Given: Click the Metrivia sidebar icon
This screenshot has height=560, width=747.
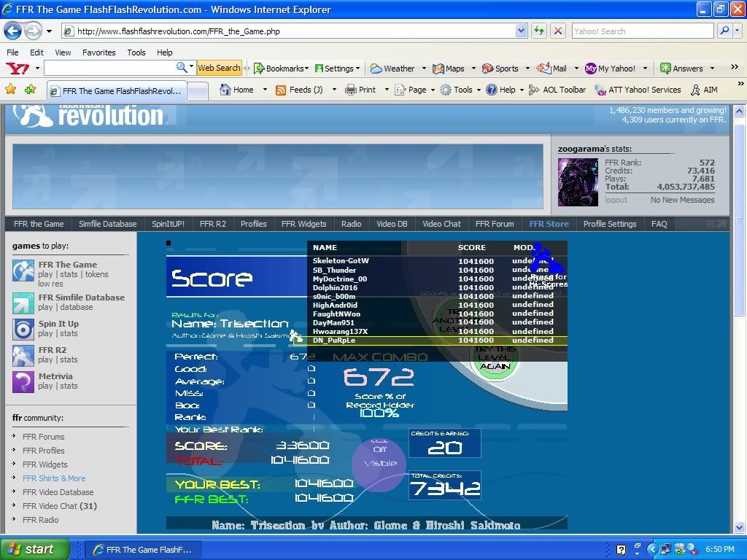Looking at the screenshot, I should [23, 381].
